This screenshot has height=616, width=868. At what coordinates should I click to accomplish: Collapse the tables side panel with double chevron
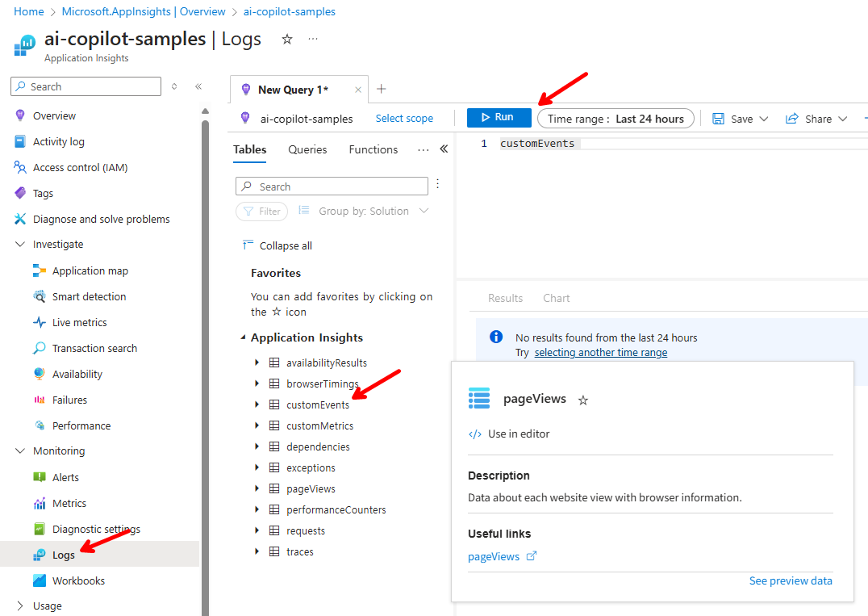click(444, 149)
